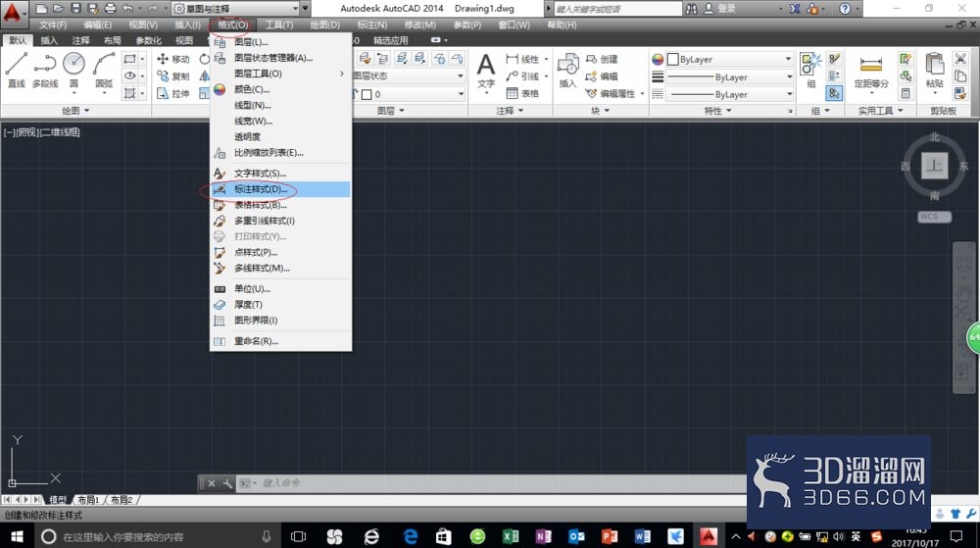This screenshot has height=548, width=980.
Task: Click the Save icon in quick access toolbar
Action: 75,9
